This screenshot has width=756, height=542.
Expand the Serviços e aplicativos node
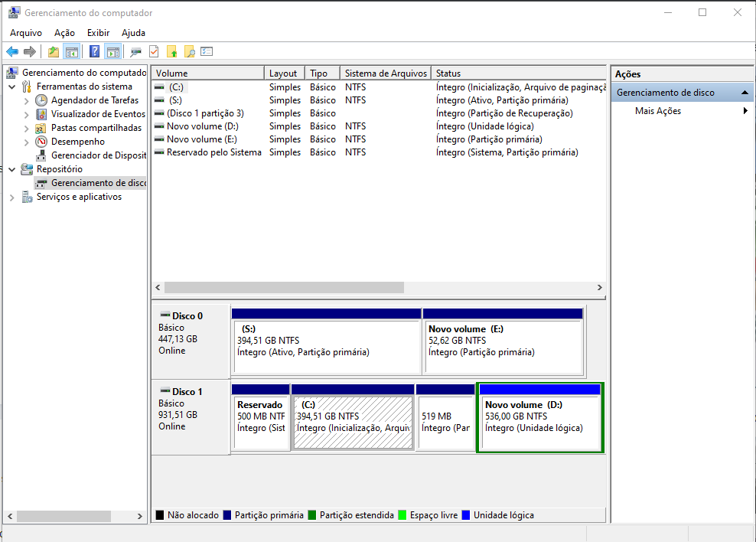tap(12, 198)
